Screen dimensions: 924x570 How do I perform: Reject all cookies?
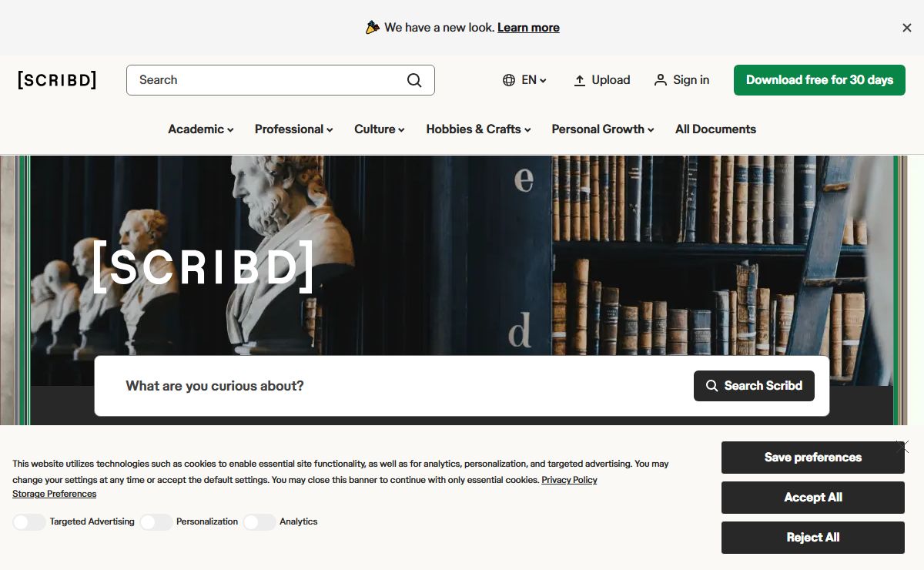(x=813, y=538)
